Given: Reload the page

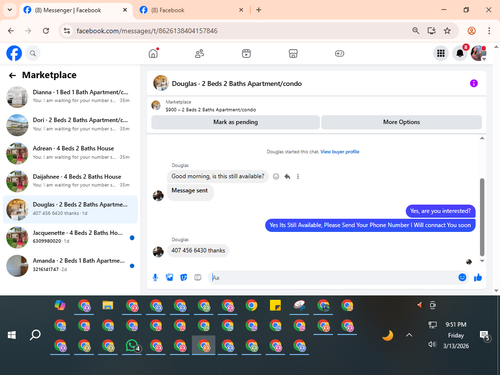Looking at the screenshot, I should [46, 31].
